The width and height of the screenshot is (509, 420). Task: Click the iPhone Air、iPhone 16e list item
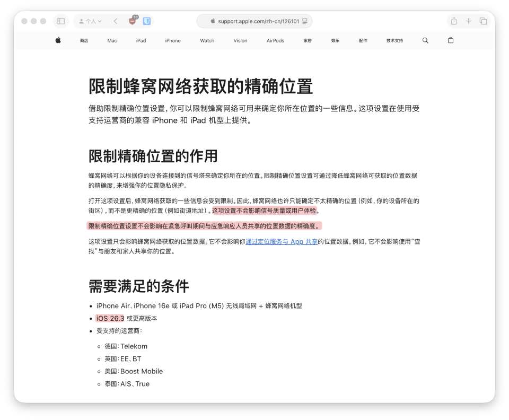(199, 306)
